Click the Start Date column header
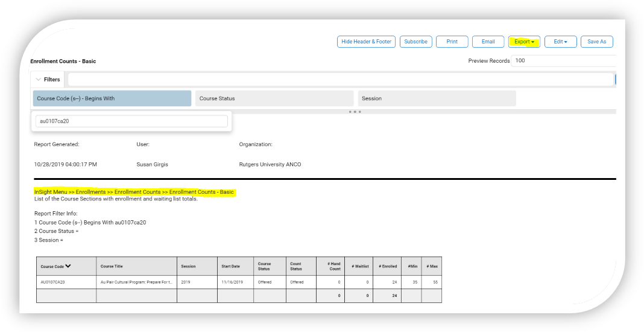Viewport: 644px width, 332px height. pos(230,266)
